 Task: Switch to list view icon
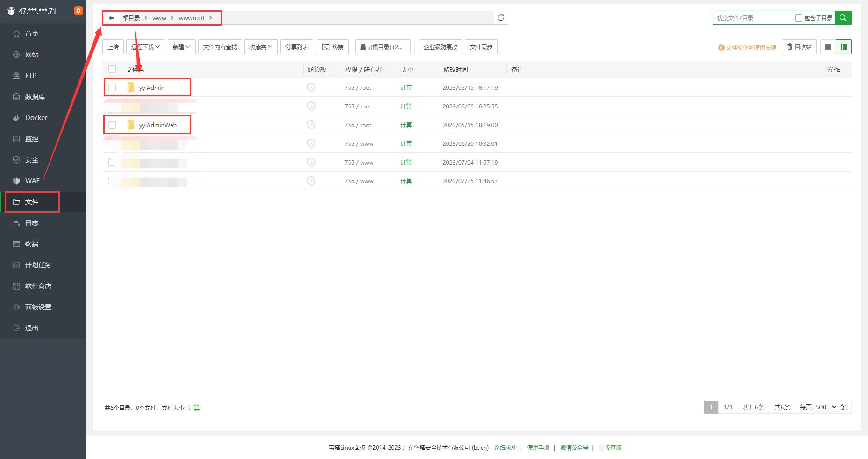pos(843,47)
